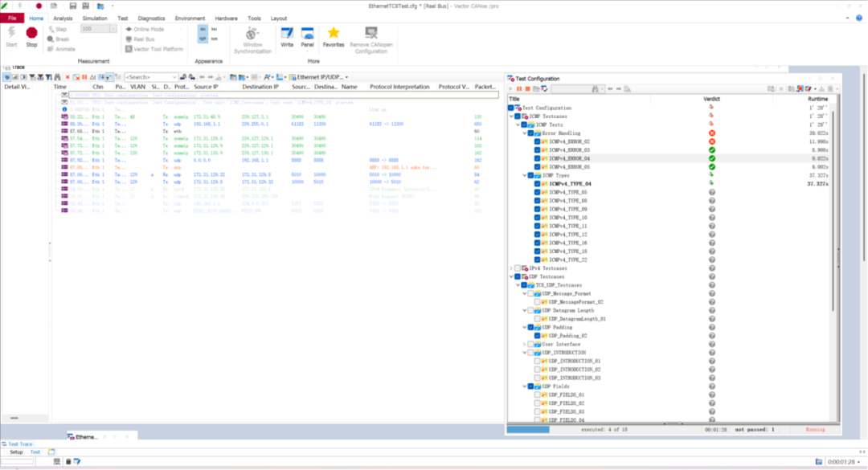Screen dimensions: 868x470
Task: Switch to the Analysis ribbon tab
Action: pos(63,18)
